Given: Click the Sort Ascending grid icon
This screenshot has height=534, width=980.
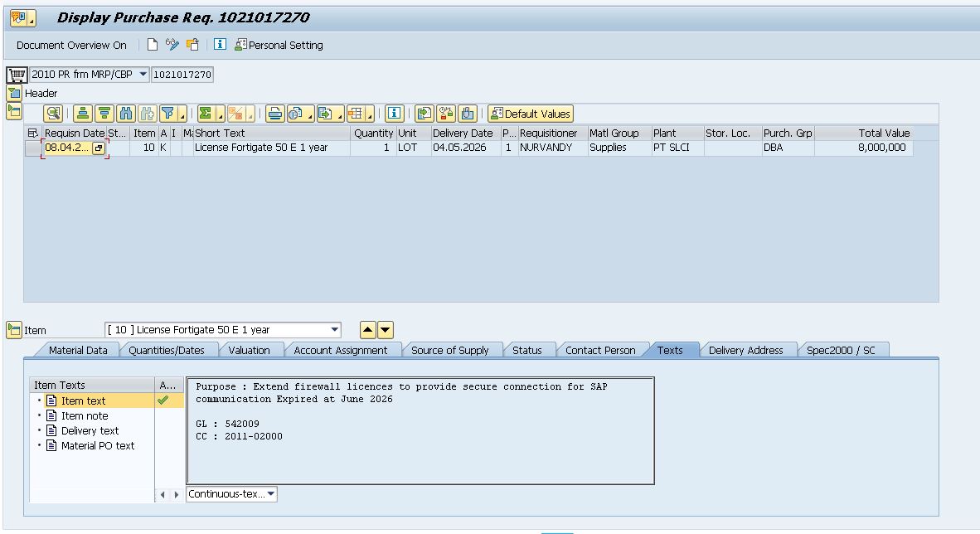Looking at the screenshot, I should [83, 114].
